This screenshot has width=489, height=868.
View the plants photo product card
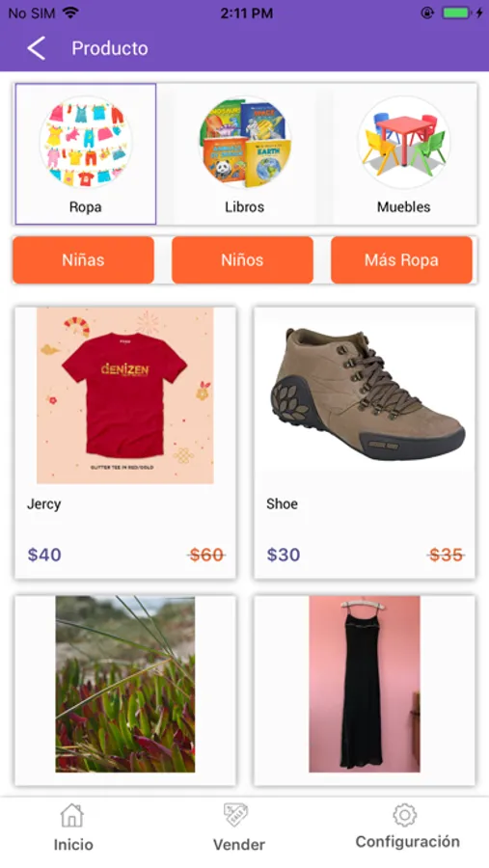coord(125,691)
